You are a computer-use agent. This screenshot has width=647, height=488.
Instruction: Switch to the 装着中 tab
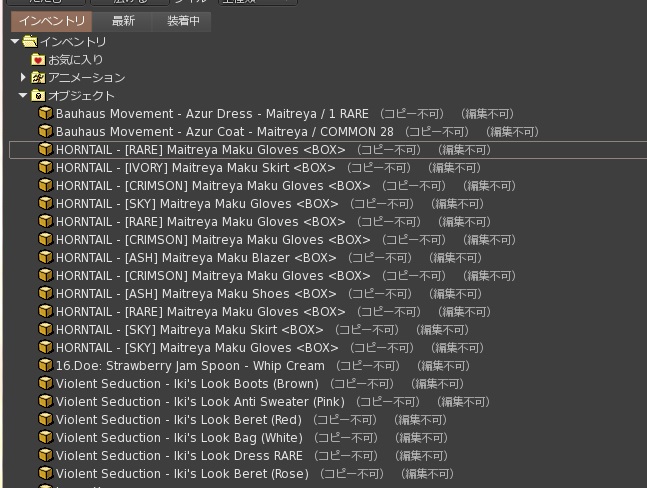point(181,21)
